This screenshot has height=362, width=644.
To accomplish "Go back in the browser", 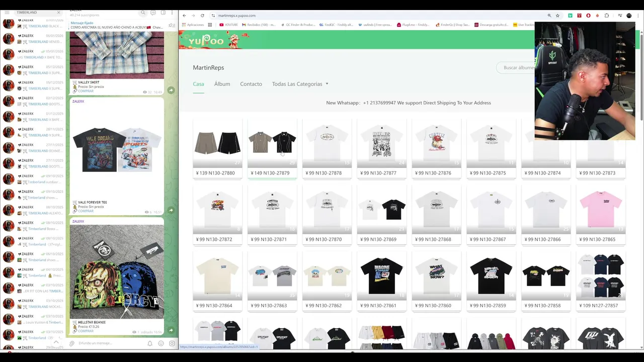I will click(x=184, y=16).
